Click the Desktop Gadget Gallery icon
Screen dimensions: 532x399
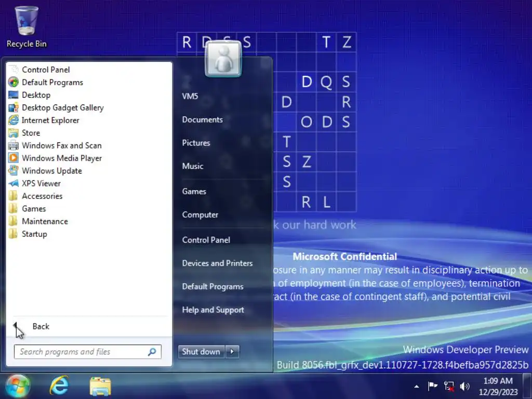[x=13, y=108]
